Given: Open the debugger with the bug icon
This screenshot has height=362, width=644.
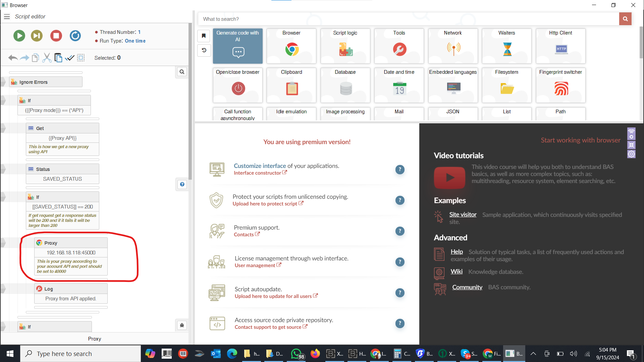Looking at the screenshot, I should coord(182,325).
